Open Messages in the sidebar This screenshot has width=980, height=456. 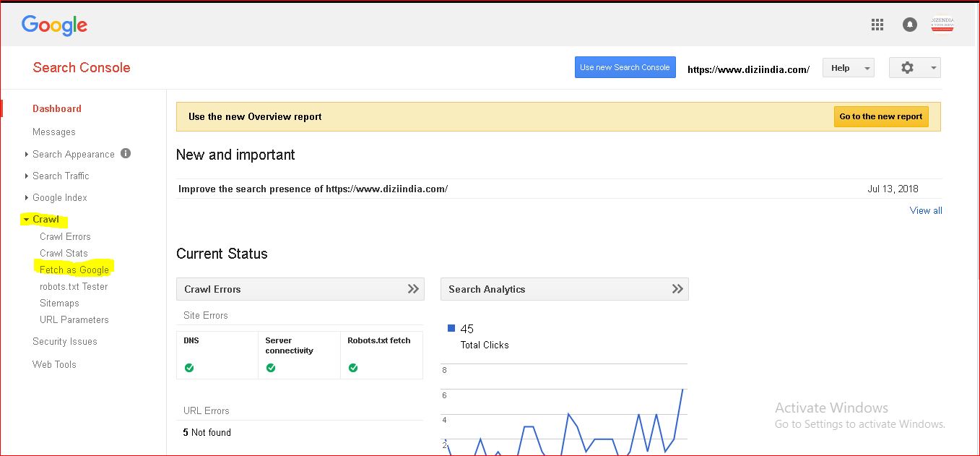(x=54, y=132)
